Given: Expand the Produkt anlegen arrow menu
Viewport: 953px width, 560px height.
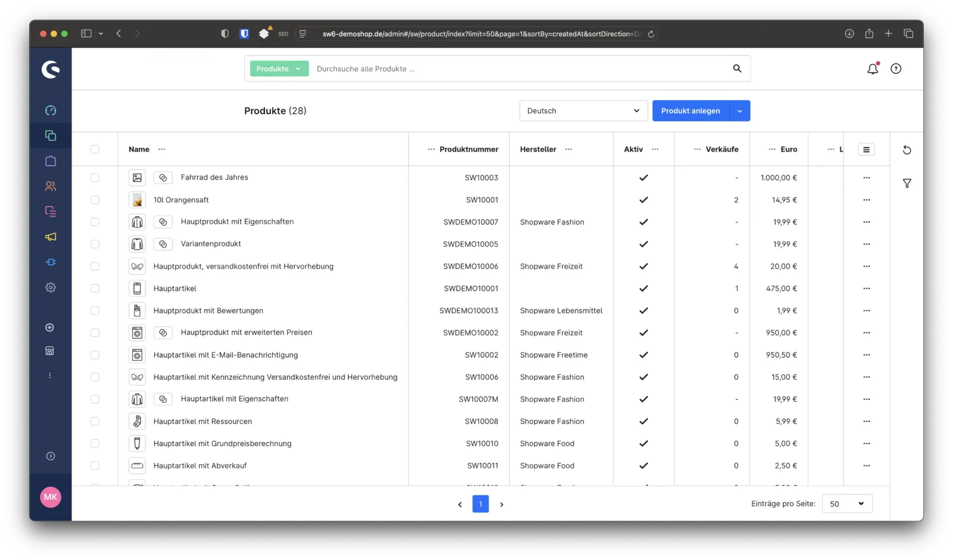Looking at the screenshot, I should (x=740, y=111).
